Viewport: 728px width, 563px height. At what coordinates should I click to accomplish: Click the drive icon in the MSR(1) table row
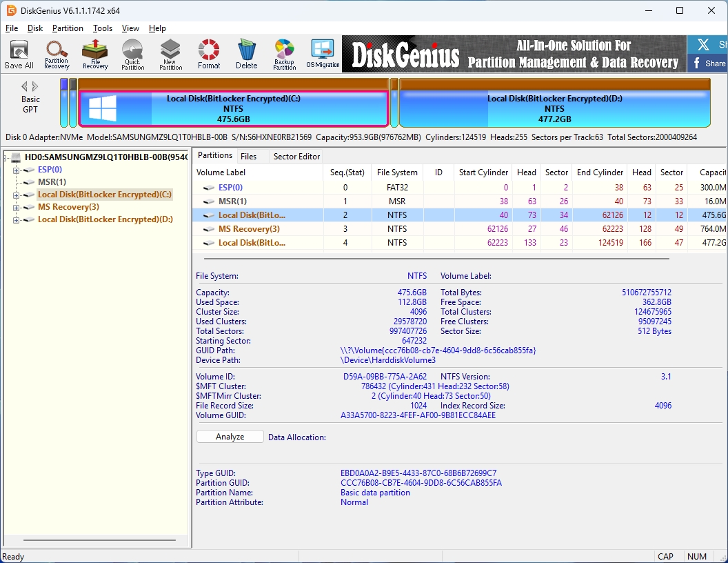(x=209, y=201)
